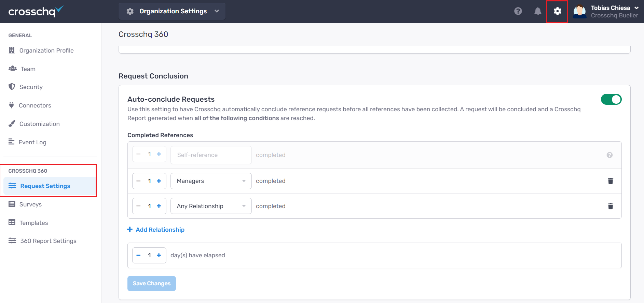The image size is (644, 303).
Task: Click Tobias Chiesa's avatar picture
Action: click(580, 12)
